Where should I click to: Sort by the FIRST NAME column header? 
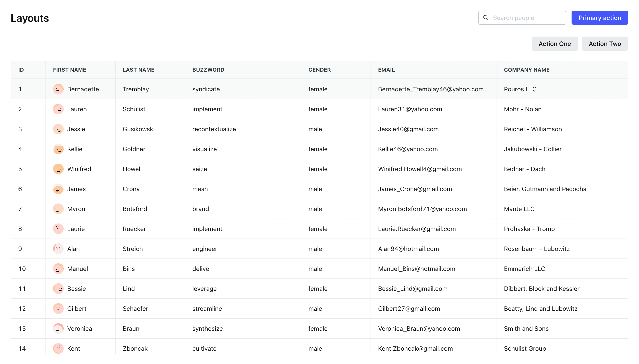point(69,70)
